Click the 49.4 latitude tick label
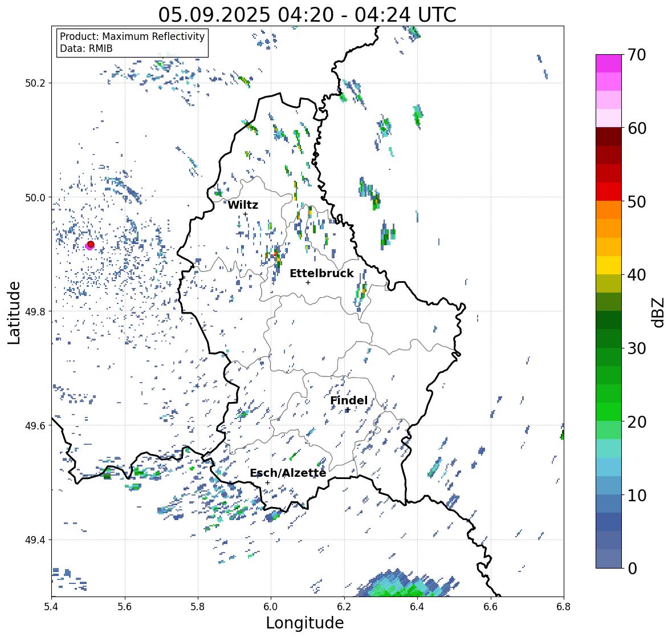The height and width of the screenshot is (637, 672). [35, 540]
